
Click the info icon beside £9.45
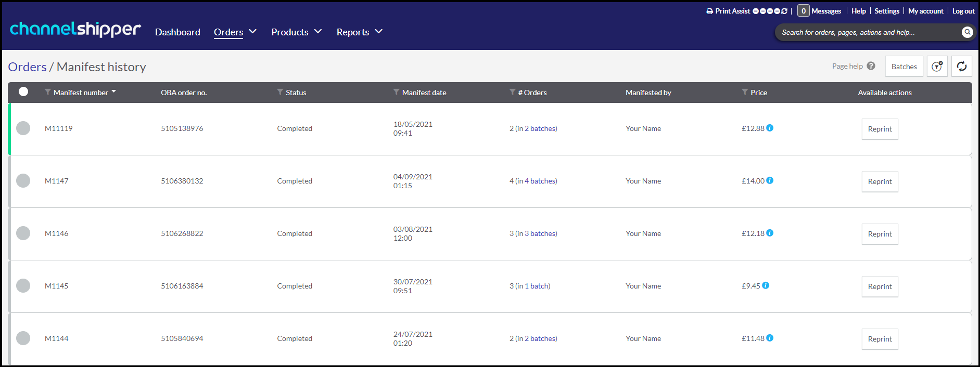pos(766,285)
